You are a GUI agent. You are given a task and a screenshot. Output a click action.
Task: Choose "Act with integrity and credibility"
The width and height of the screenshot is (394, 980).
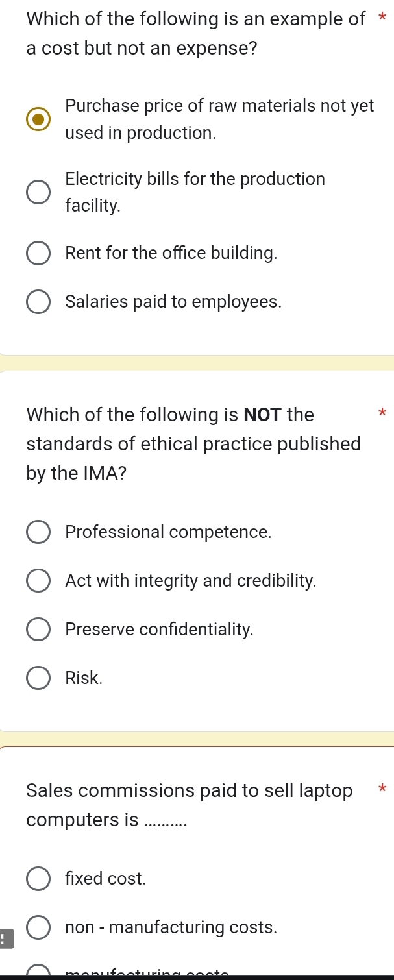(38, 580)
